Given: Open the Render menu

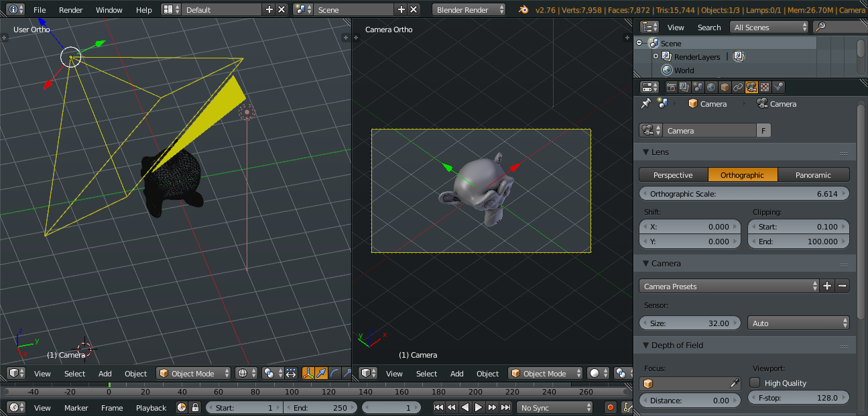Looking at the screenshot, I should (70, 10).
